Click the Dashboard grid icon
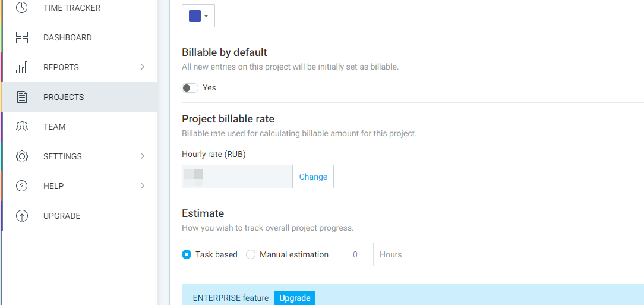This screenshot has width=644, height=305. 22,37
